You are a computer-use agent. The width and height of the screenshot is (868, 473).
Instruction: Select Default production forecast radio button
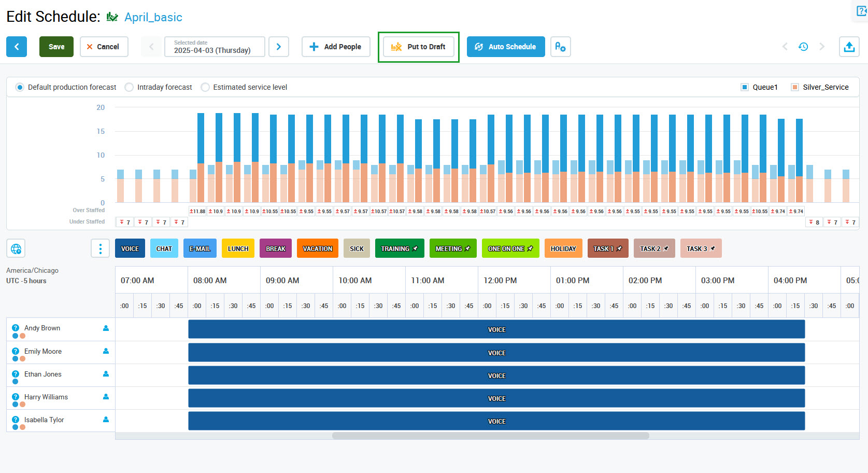click(20, 87)
